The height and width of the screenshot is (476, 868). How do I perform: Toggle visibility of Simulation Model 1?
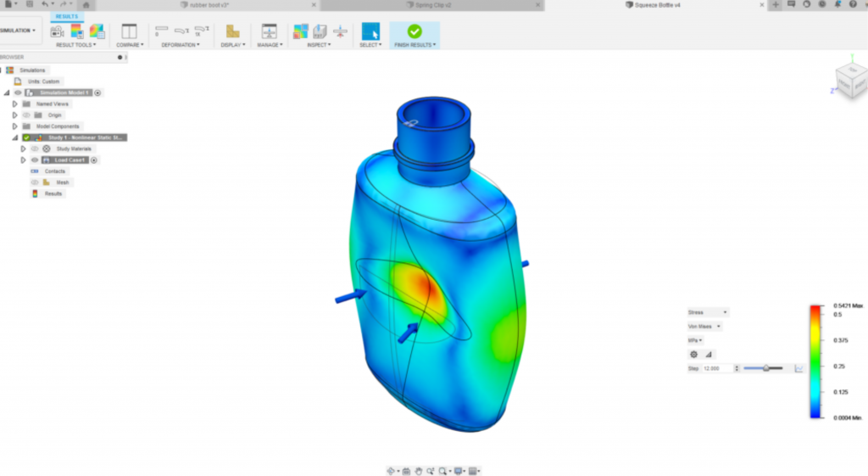click(x=19, y=92)
